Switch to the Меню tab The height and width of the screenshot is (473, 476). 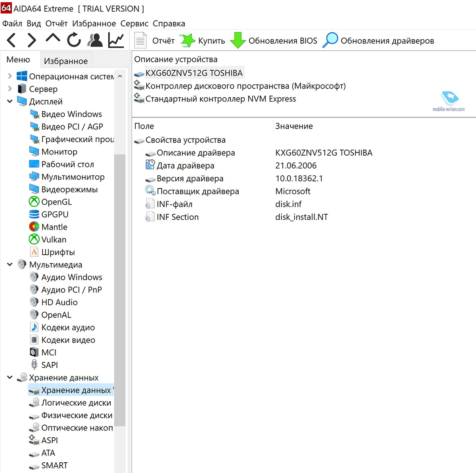point(18,60)
